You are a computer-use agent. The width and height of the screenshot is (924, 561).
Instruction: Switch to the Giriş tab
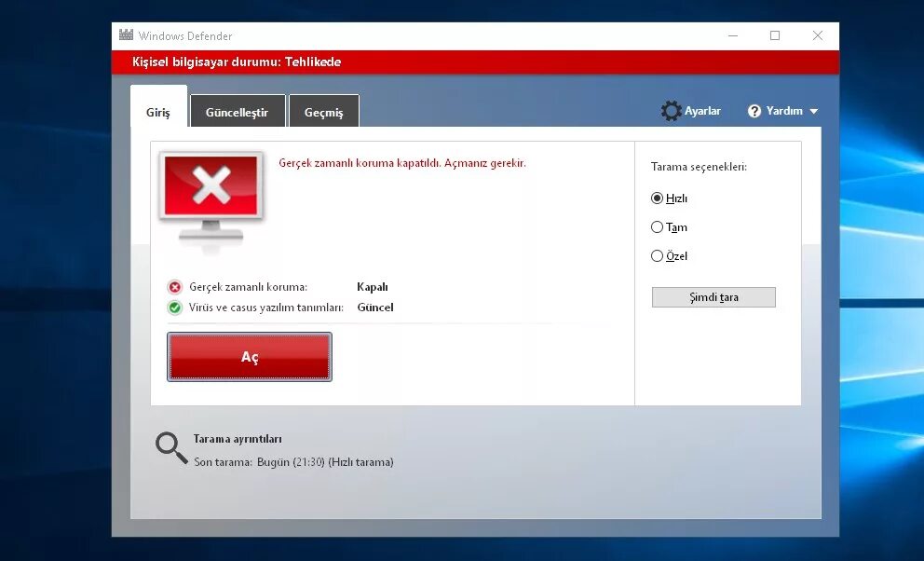[158, 106]
